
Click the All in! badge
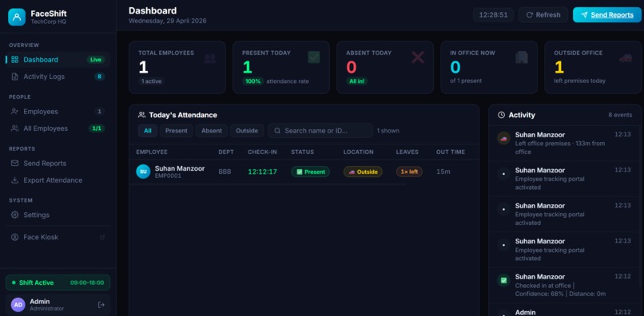pos(357,81)
